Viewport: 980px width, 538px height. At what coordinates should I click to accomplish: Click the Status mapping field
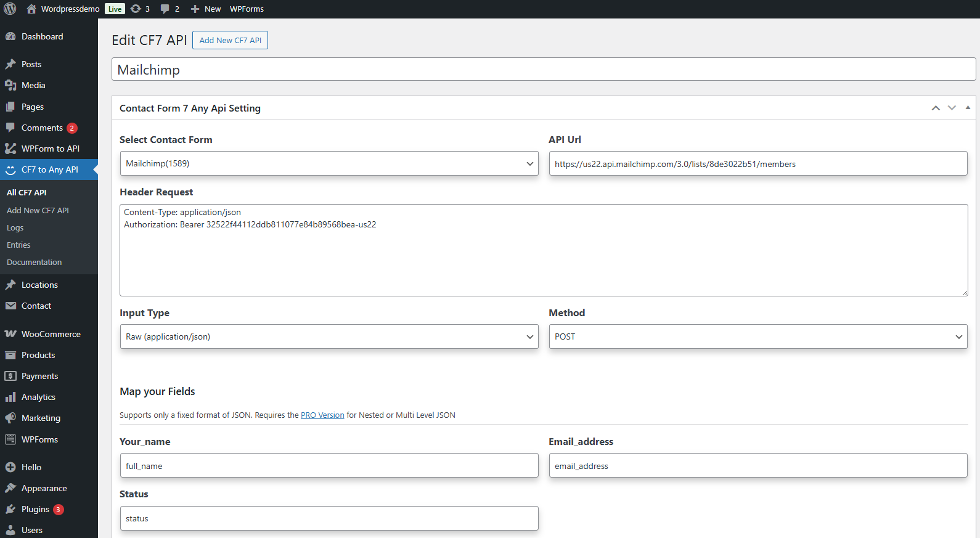click(329, 518)
